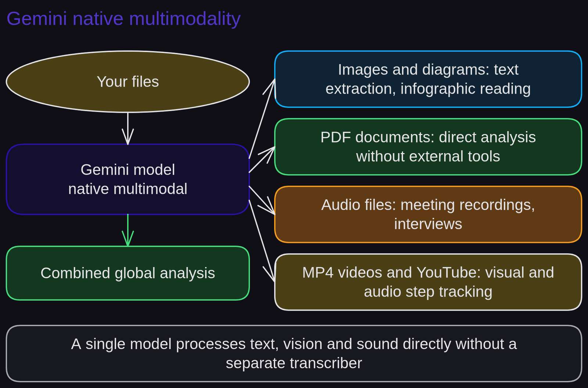Click the 'PDF documents: direct analysis' box
The width and height of the screenshot is (588, 388).
[428, 147]
